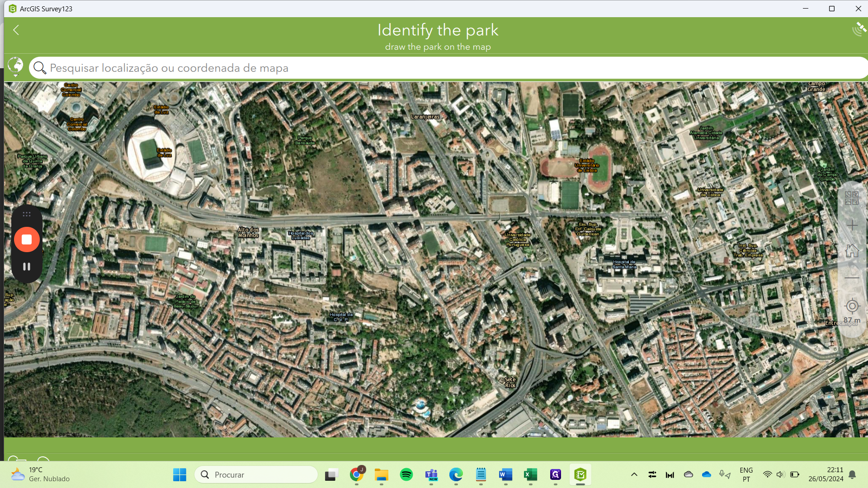Click the taskbar Procurar search box
Viewport: 868px width, 488px height.
[x=256, y=474]
